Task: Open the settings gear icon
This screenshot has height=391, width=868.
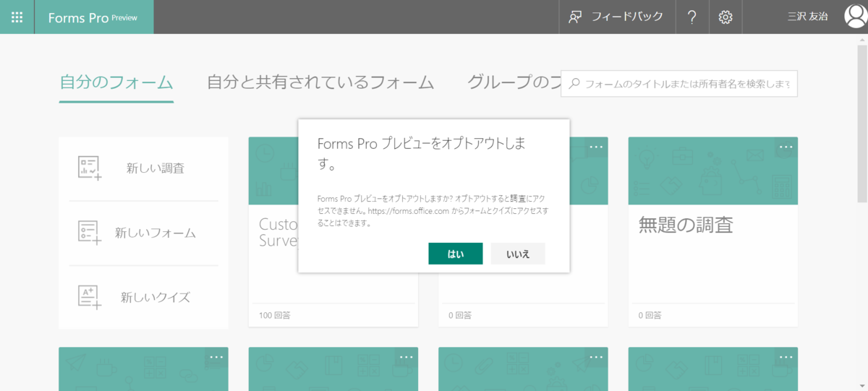Action: point(726,17)
